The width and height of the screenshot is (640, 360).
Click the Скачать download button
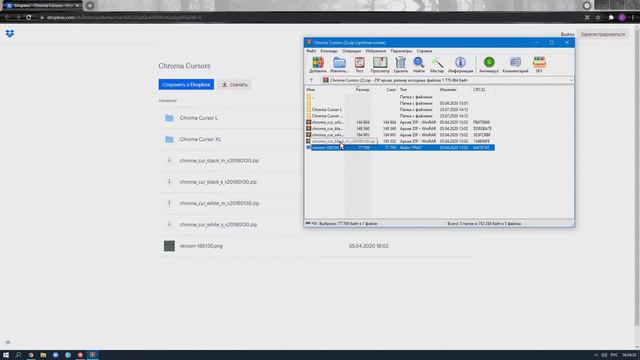(234, 84)
